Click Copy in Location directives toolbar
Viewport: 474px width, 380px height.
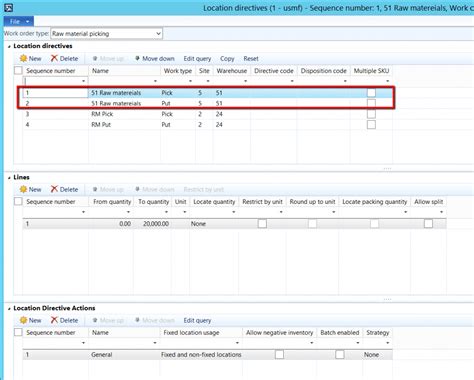point(227,59)
